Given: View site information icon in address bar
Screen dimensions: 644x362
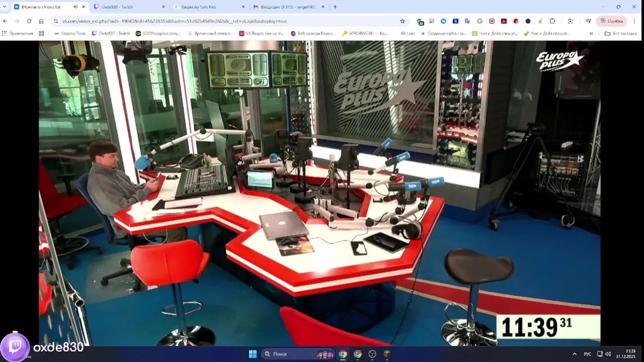Looking at the screenshot, I should tap(56, 21).
